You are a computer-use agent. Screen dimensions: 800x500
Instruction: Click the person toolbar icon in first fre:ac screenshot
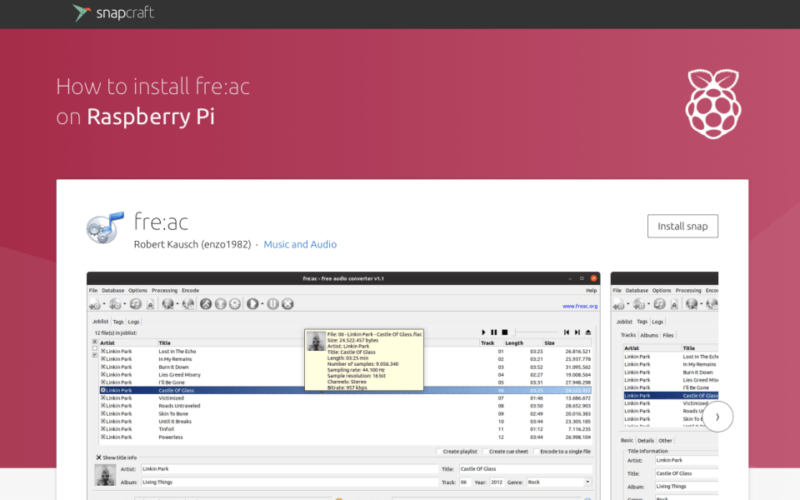[x=150, y=305]
